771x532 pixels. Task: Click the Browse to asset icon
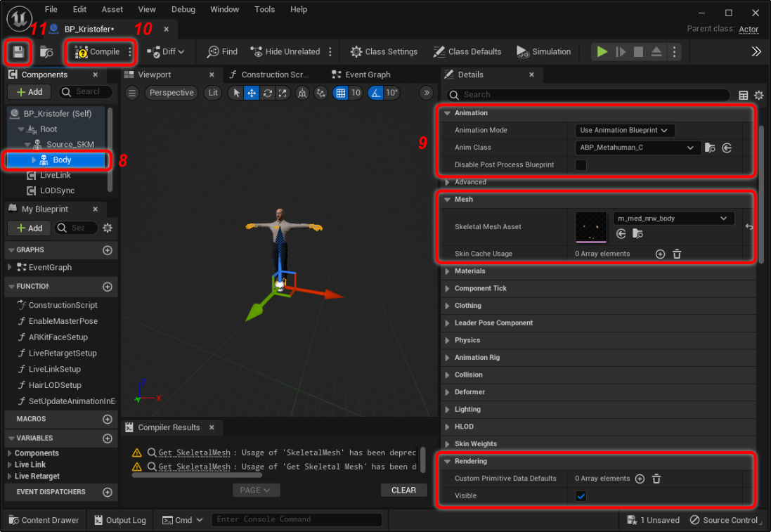coord(46,52)
